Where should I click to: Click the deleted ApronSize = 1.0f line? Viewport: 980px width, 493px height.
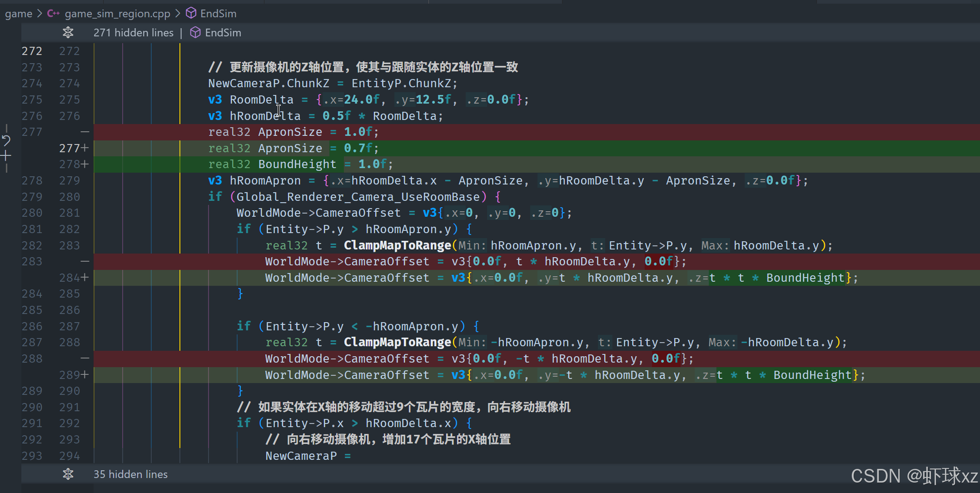pos(293,132)
